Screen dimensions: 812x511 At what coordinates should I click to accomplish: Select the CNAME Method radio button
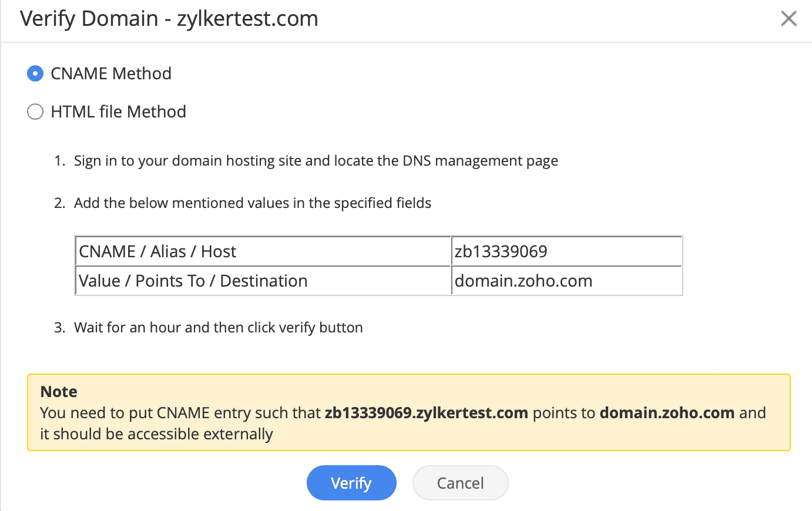click(35, 74)
